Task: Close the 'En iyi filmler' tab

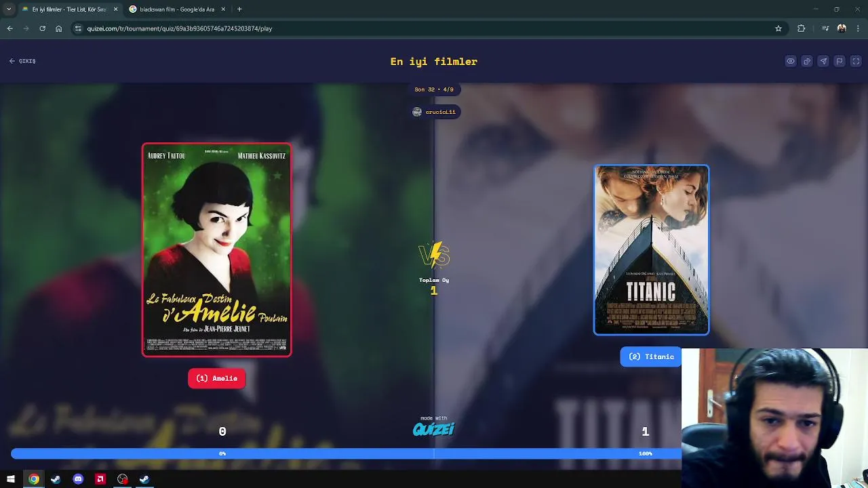Action: click(x=115, y=9)
